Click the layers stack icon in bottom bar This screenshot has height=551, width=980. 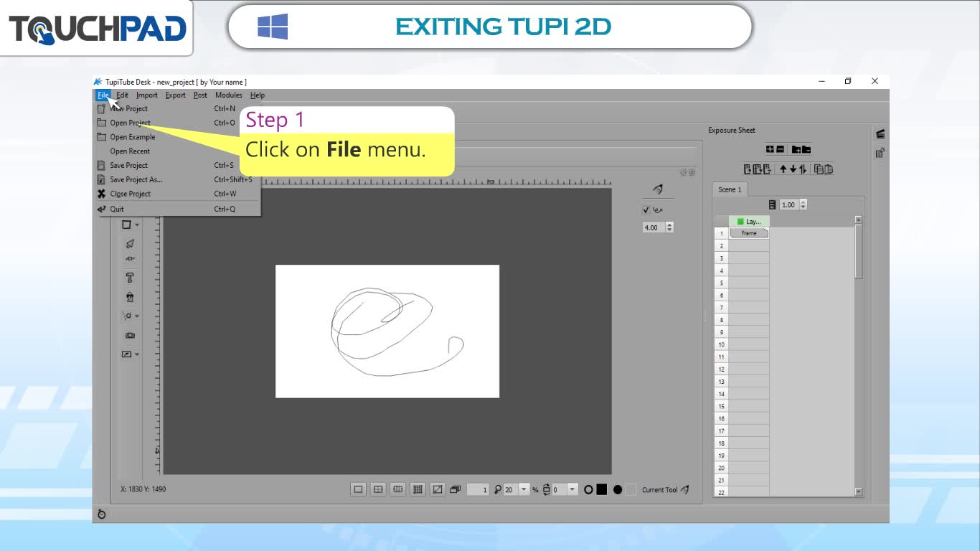455,490
